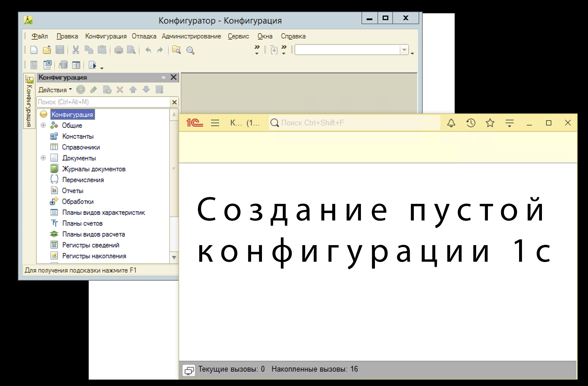The width and height of the screenshot is (588, 386).
Task: Click the pencil edit icon in panel
Action: point(94,90)
